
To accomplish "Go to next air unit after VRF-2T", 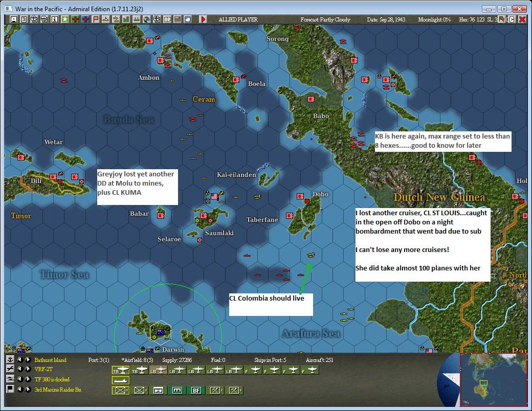I will pyautogui.click(x=28, y=369).
